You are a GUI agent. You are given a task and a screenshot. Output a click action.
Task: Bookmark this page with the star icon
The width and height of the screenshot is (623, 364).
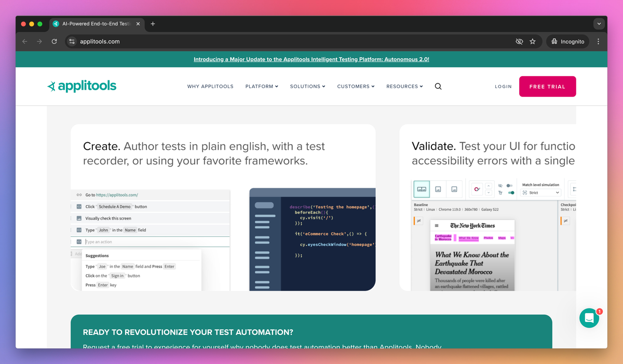(x=533, y=41)
